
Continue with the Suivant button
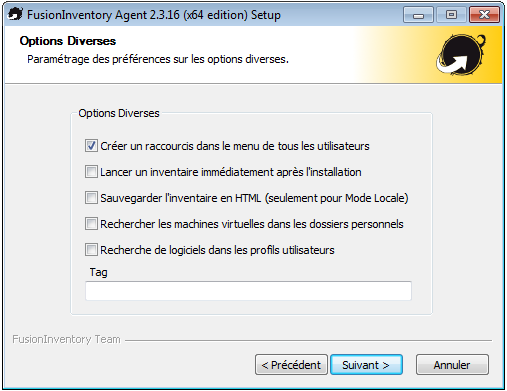click(366, 365)
